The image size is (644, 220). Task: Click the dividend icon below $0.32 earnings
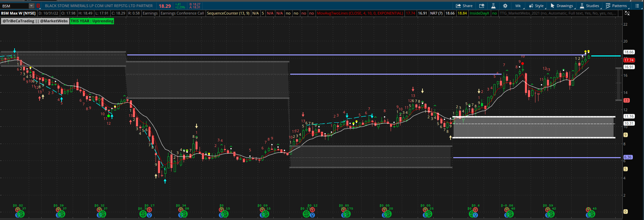point(102,214)
